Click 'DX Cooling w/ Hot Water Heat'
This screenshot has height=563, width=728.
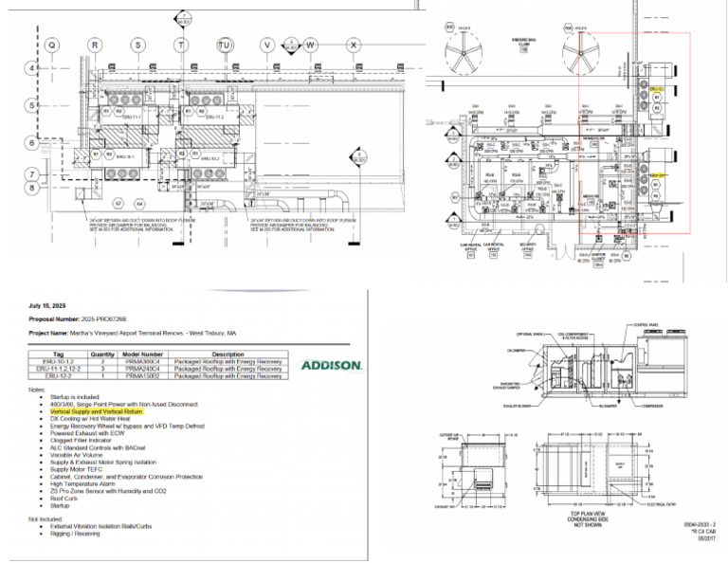tap(90, 419)
